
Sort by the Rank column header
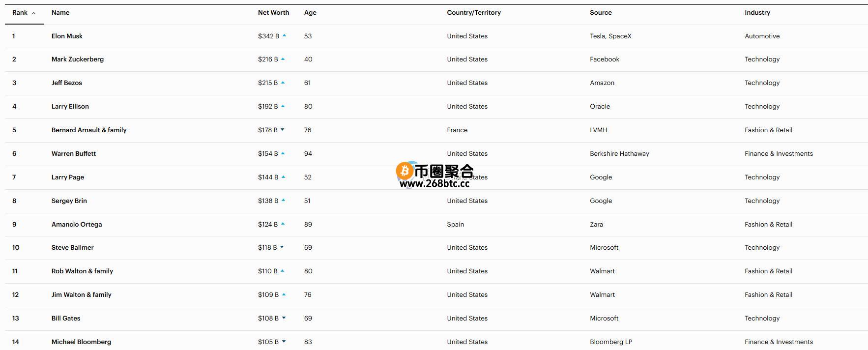(x=24, y=13)
